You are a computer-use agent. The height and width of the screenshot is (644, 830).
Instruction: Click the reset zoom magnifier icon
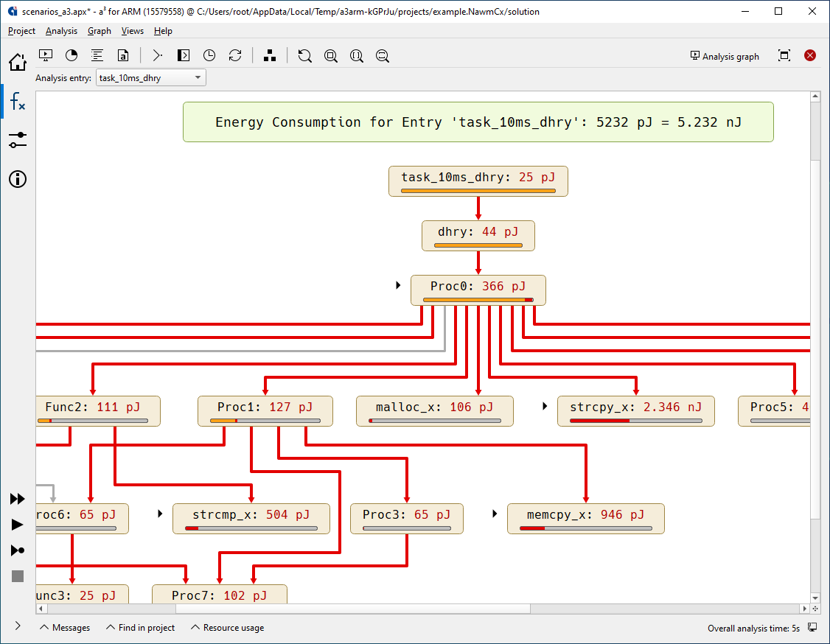click(305, 55)
